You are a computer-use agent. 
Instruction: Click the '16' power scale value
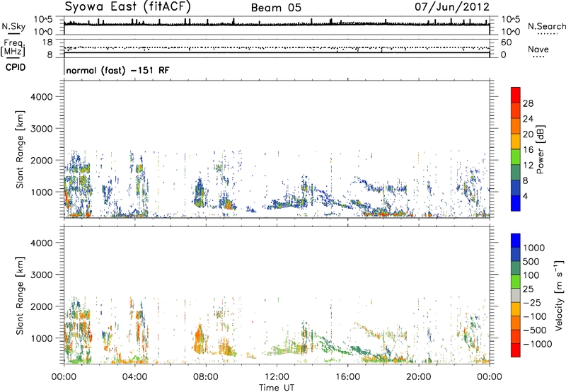528,150
